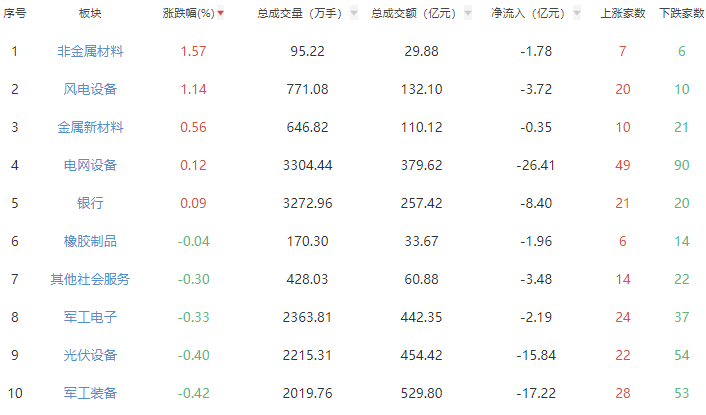
Task: Click the 下跌家数 column header
Action: 680,14
